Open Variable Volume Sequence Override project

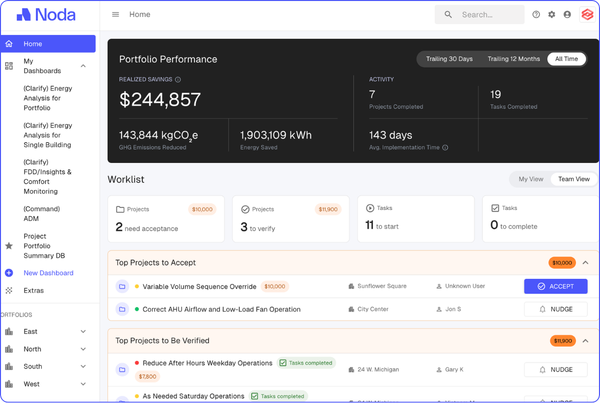click(199, 286)
